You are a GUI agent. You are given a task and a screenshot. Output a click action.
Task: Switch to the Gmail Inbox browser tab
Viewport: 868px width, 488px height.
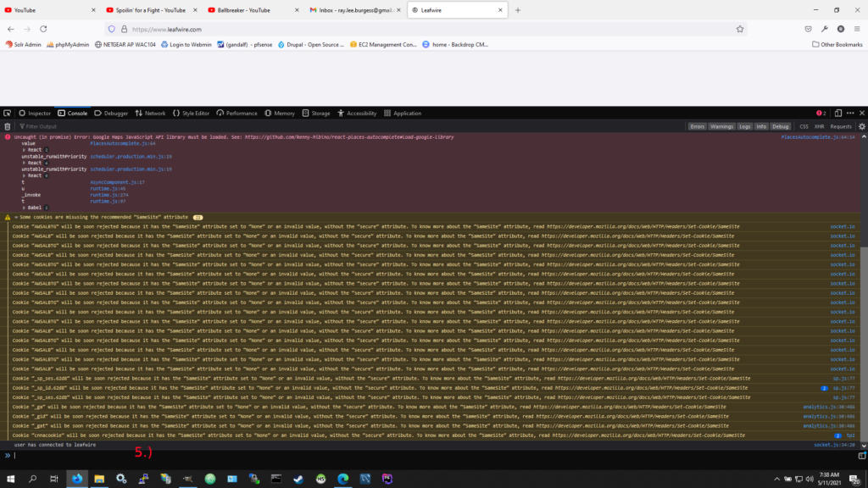tap(355, 10)
